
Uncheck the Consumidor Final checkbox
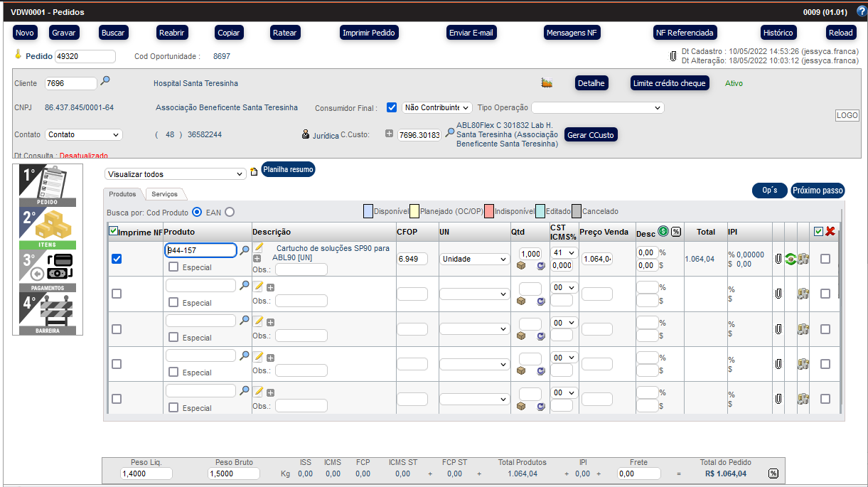tap(391, 107)
